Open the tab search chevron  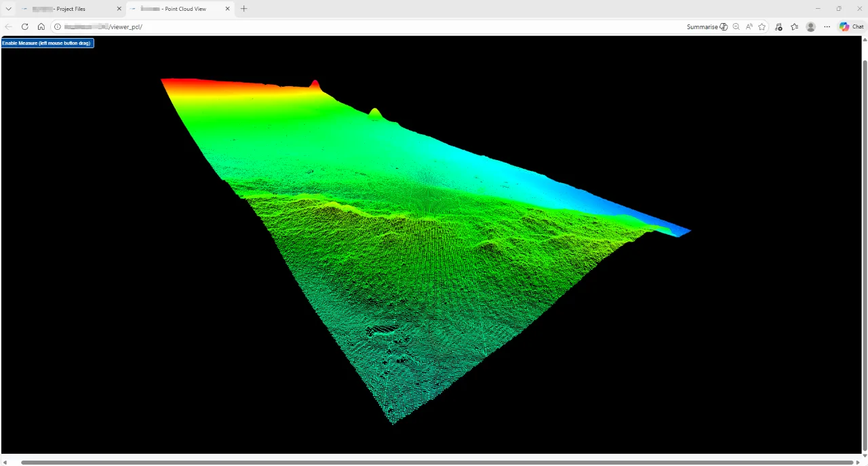9,9
